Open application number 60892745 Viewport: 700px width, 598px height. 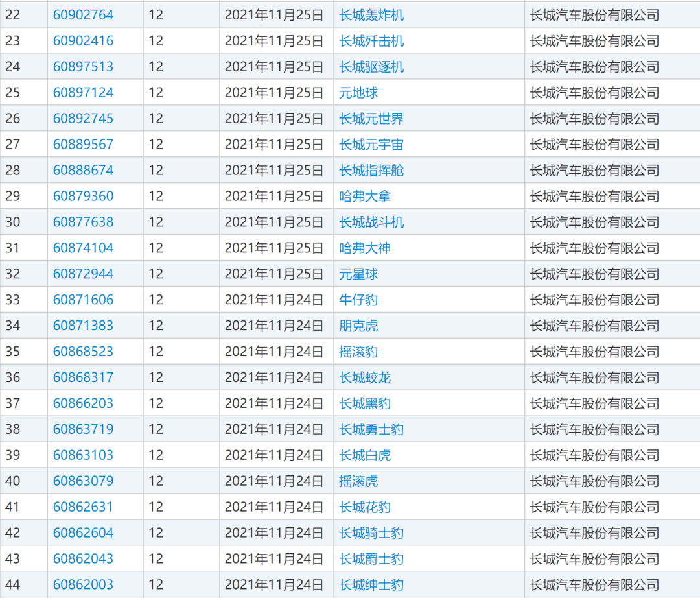tap(83, 118)
